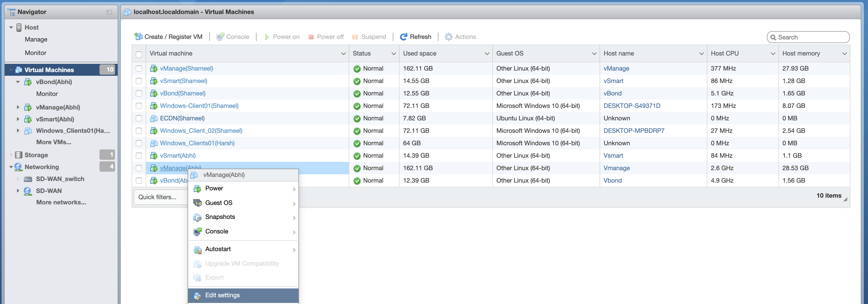Tick the checkbox beside ECDN(Shameel)
This screenshot has width=868, height=304.
(139, 118)
